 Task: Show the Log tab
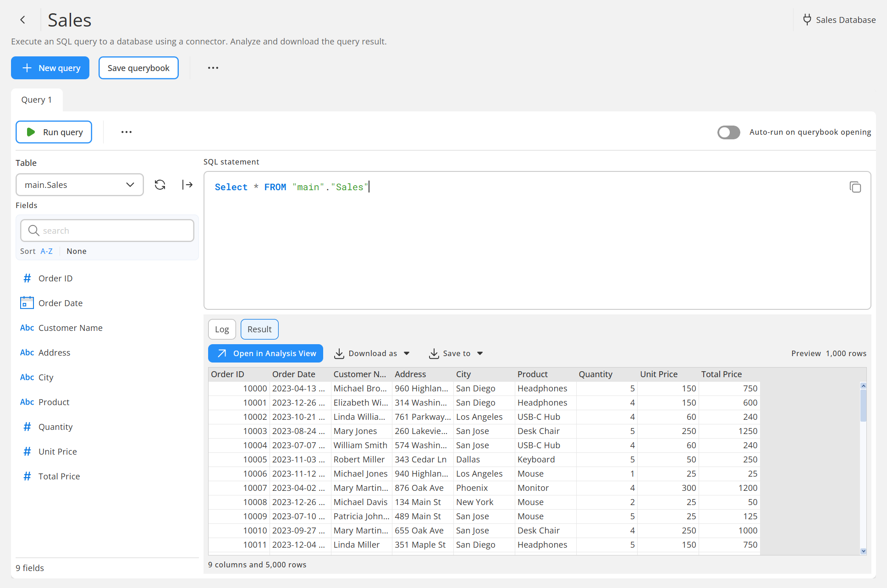222,329
